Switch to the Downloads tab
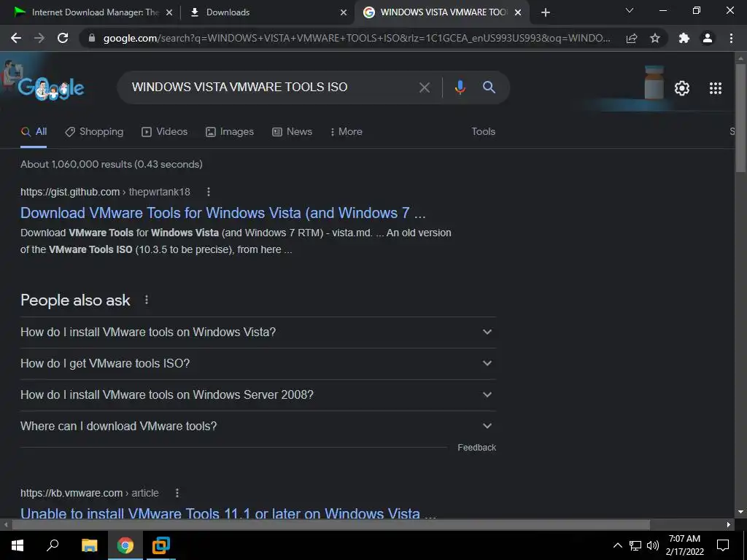Image resolution: width=747 pixels, height=560 pixels. point(267,12)
